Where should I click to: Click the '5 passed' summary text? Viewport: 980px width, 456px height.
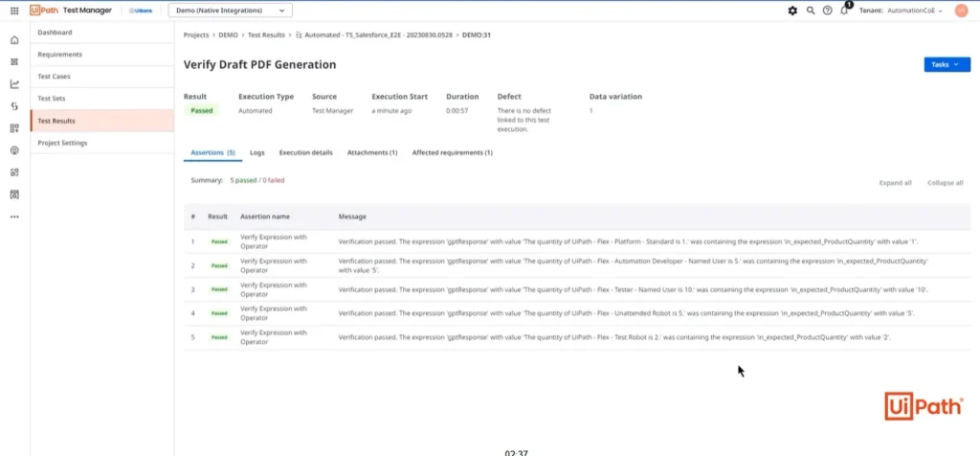click(x=243, y=180)
